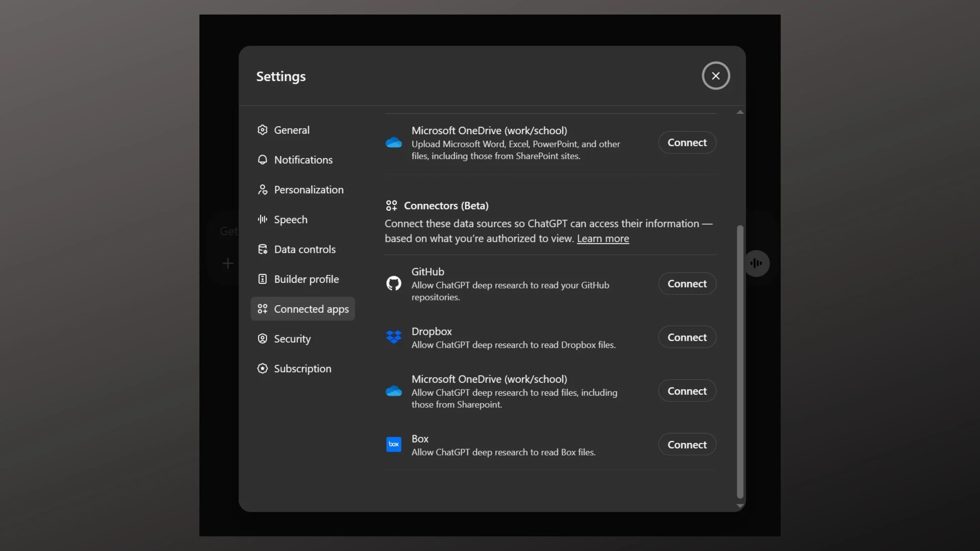The image size is (980, 551).
Task: Open the Notifications settings tab
Action: pos(303,160)
